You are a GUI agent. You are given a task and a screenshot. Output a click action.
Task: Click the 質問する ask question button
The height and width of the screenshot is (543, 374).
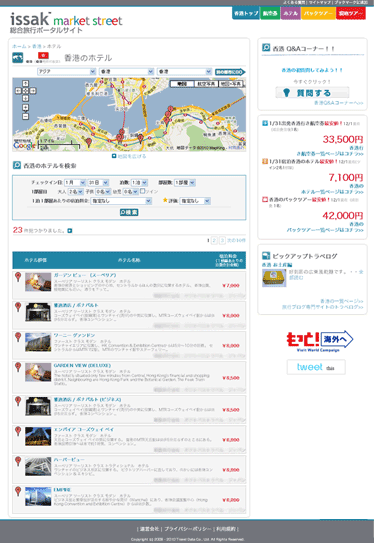tap(312, 92)
